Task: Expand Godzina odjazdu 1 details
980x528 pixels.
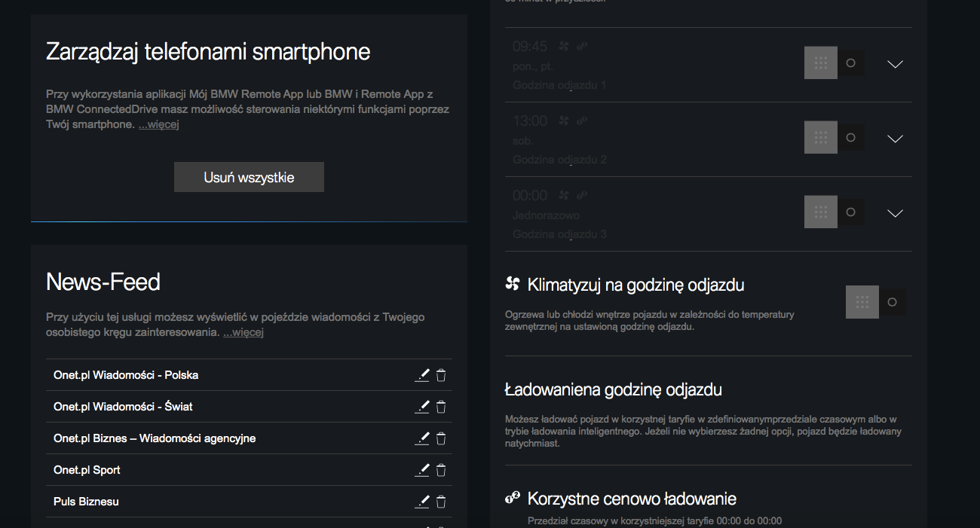Action: pos(895,64)
